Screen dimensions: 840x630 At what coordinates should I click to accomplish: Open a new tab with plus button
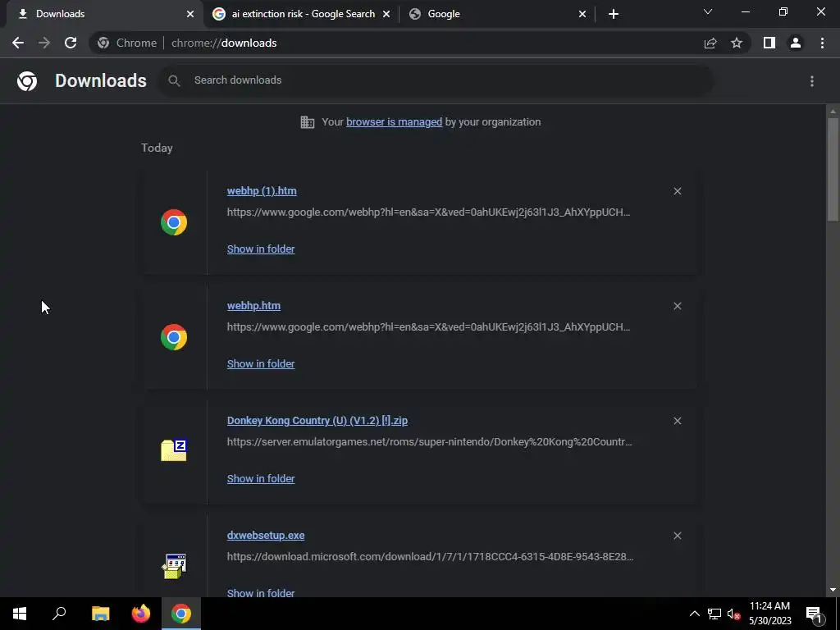614,14
